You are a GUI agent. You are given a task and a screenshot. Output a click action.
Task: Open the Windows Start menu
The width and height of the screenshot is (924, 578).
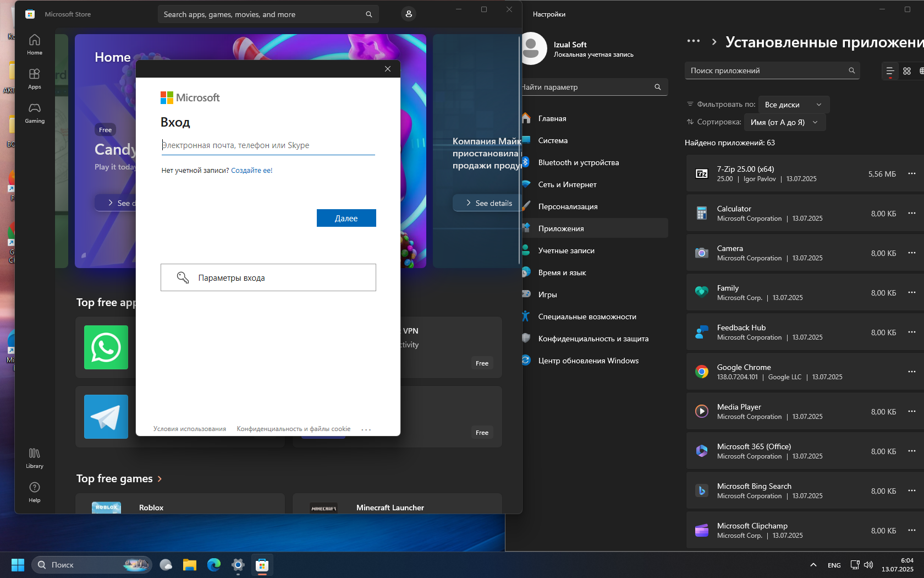tap(18, 565)
